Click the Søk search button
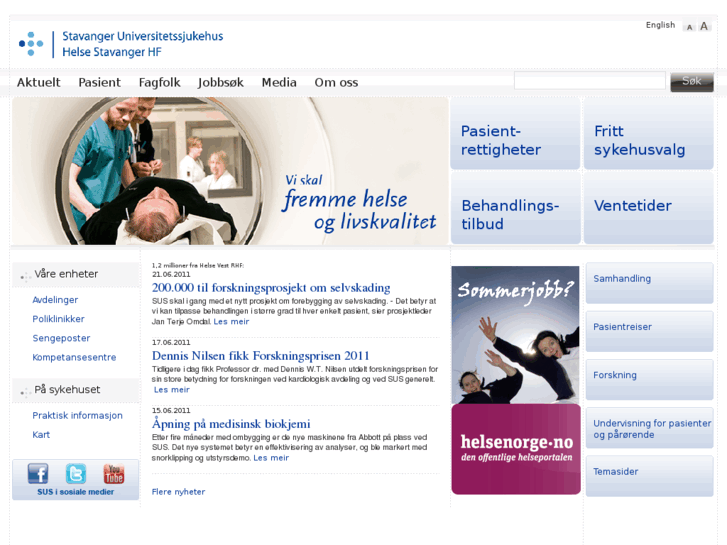 (692, 82)
